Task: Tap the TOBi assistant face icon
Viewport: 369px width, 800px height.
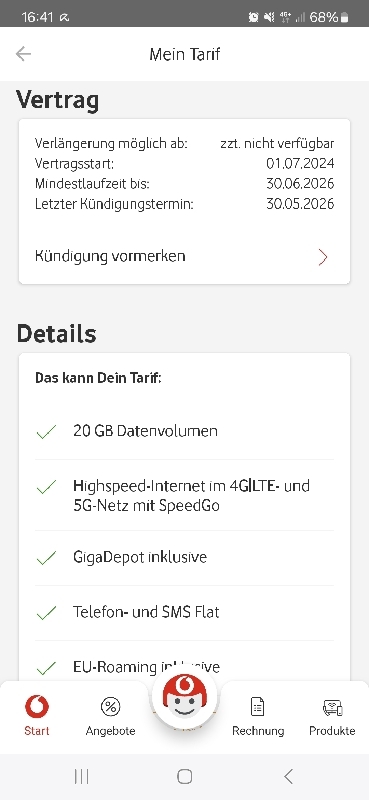Action: tap(184, 696)
